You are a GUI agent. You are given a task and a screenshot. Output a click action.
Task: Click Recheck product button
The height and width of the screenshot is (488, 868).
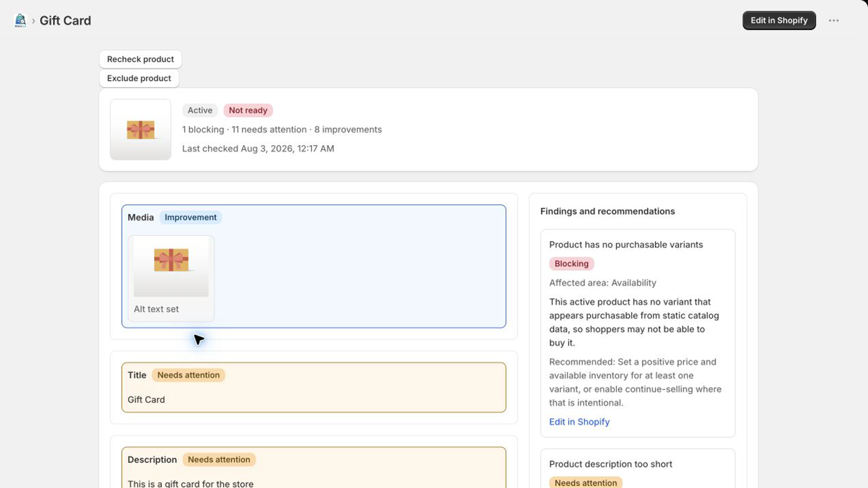click(141, 59)
